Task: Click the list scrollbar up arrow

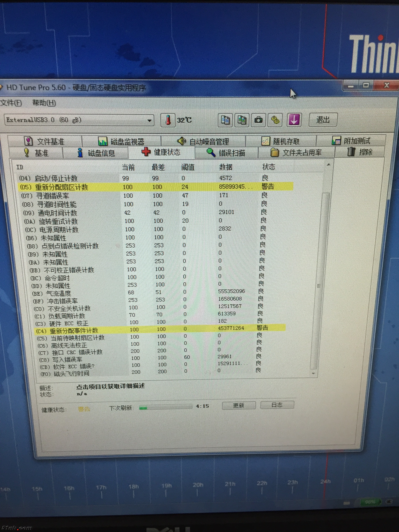Action: click(328, 165)
